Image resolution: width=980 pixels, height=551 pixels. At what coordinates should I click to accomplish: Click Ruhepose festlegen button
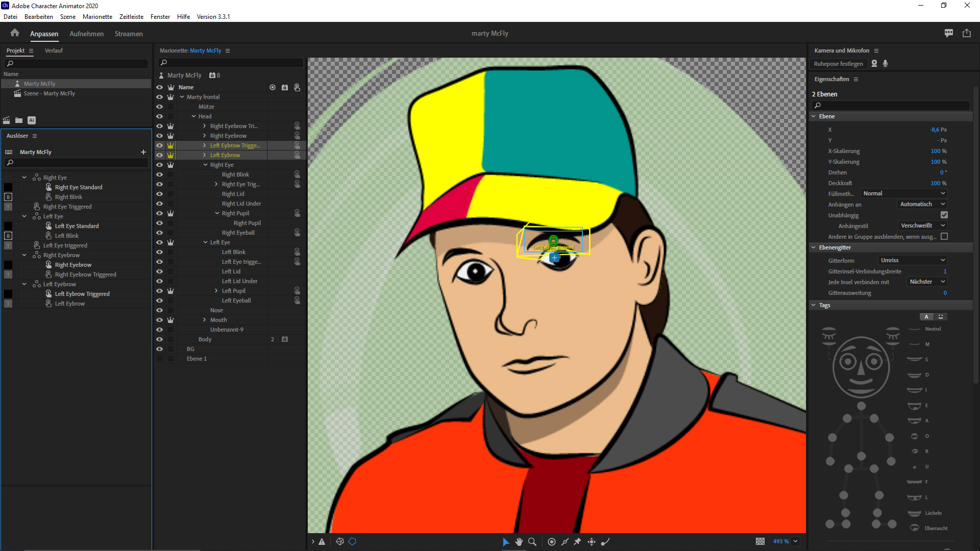click(x=838, y=64)
